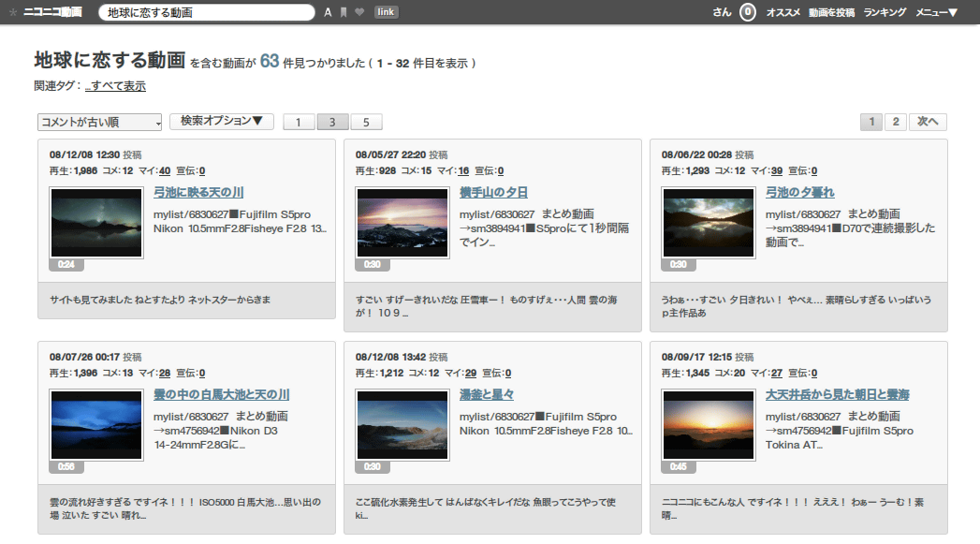Expand the 検索オプション menu

coord(221,122)
